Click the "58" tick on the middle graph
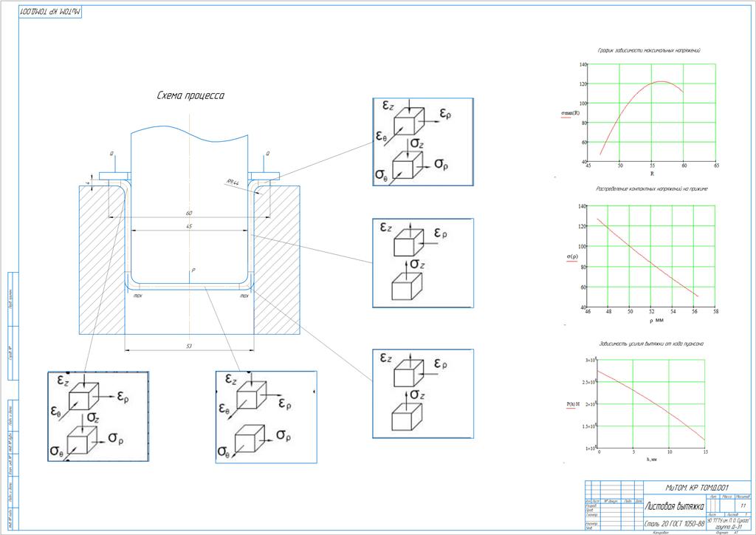 coord(715,311)
